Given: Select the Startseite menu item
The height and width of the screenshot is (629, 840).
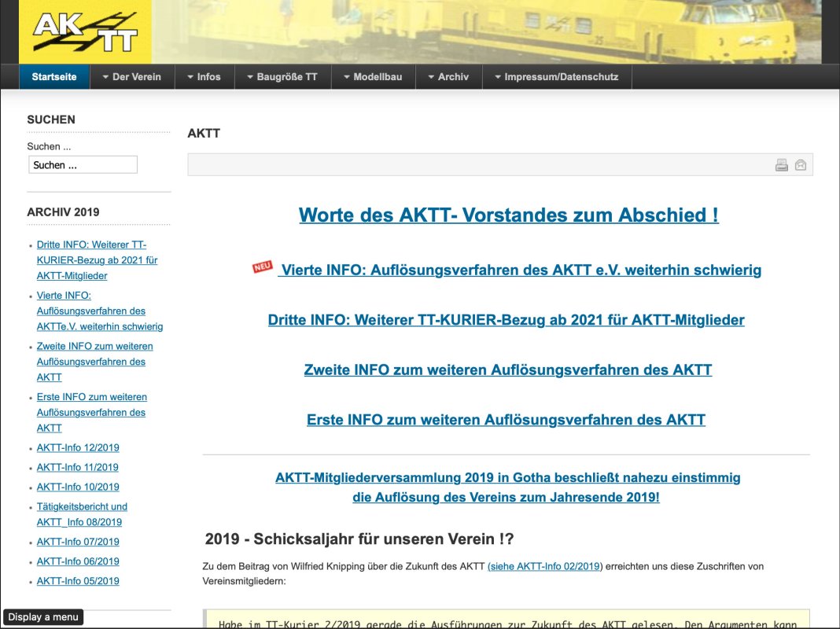Looking at the screenshot, I should [x=54, y=76].
